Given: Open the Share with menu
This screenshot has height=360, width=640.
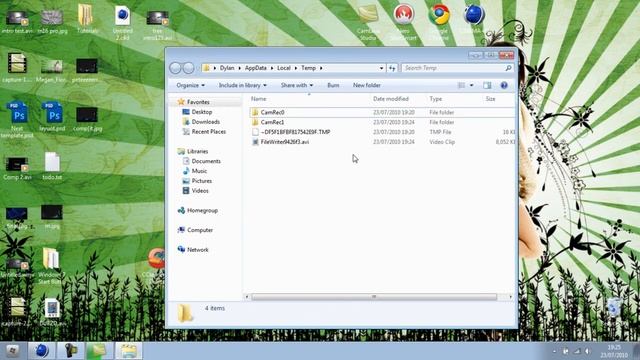Looking at the screenshot, I should [297, 85].
